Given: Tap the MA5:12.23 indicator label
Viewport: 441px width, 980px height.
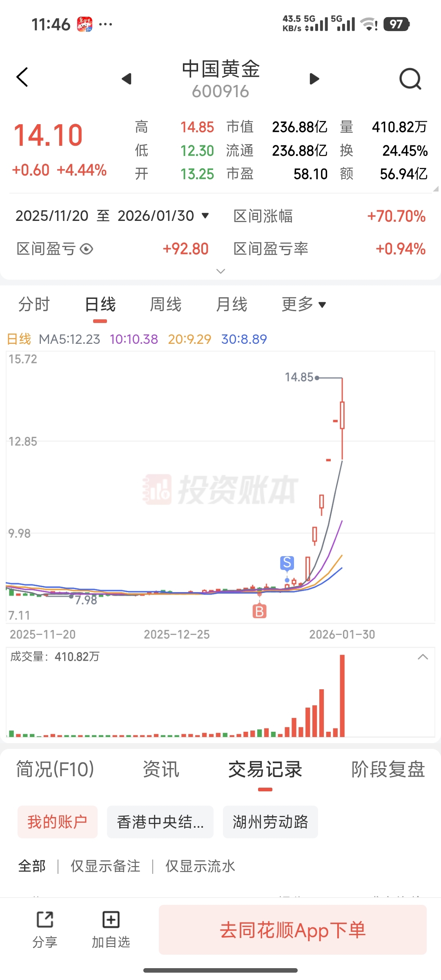Looking at the screenshot, I should pos(69,339).
